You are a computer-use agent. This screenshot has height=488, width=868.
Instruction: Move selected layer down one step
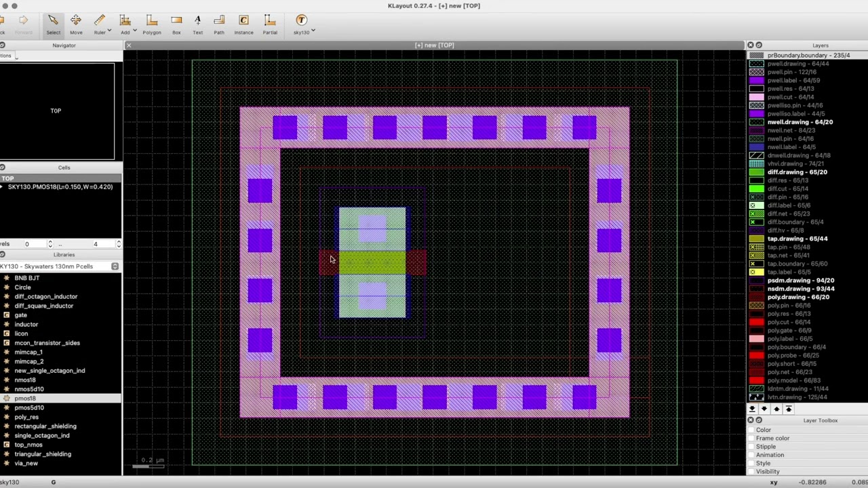pyautogui.click(x=764, y=409)
